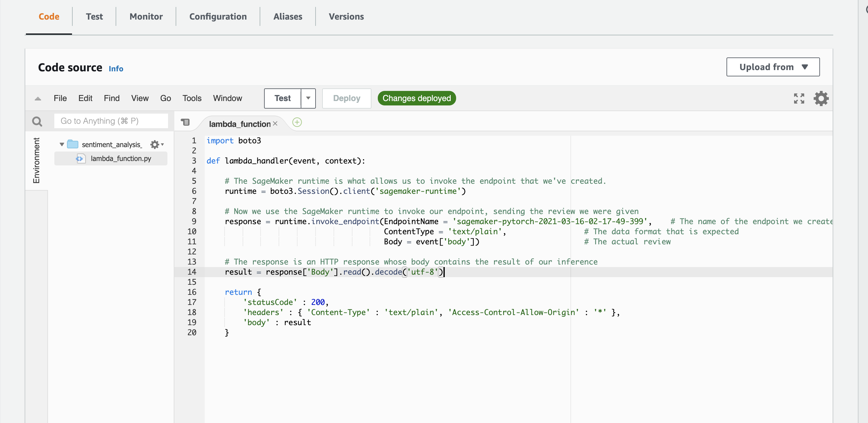
Task: Open the Tools menu
Action: click(x=192, y=98)
